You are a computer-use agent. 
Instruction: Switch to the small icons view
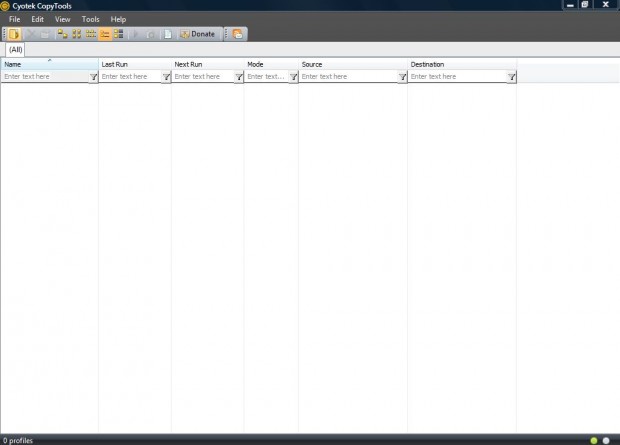pyautogui.click(x=91, y=34)
